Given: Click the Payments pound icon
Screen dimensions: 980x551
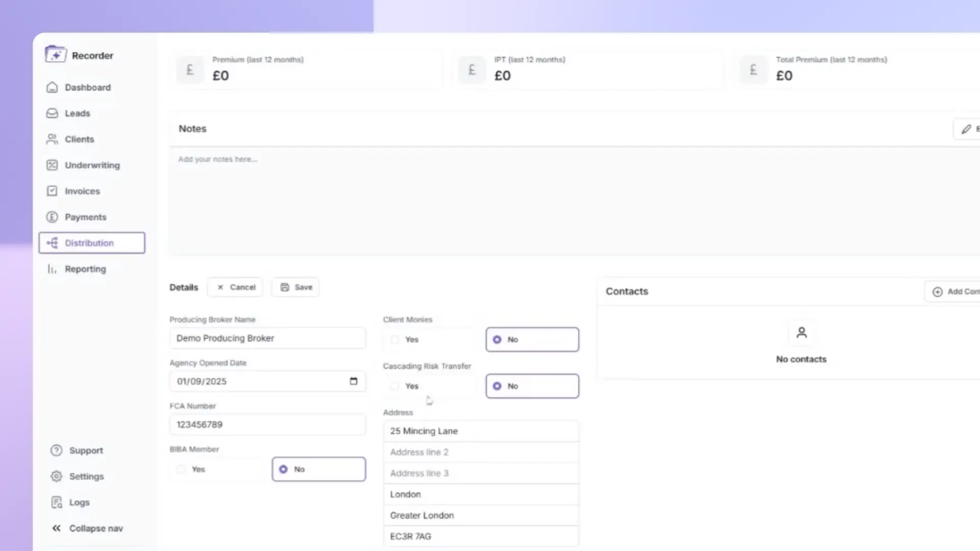Looking at the screenshot, I should tap(52, 217).
